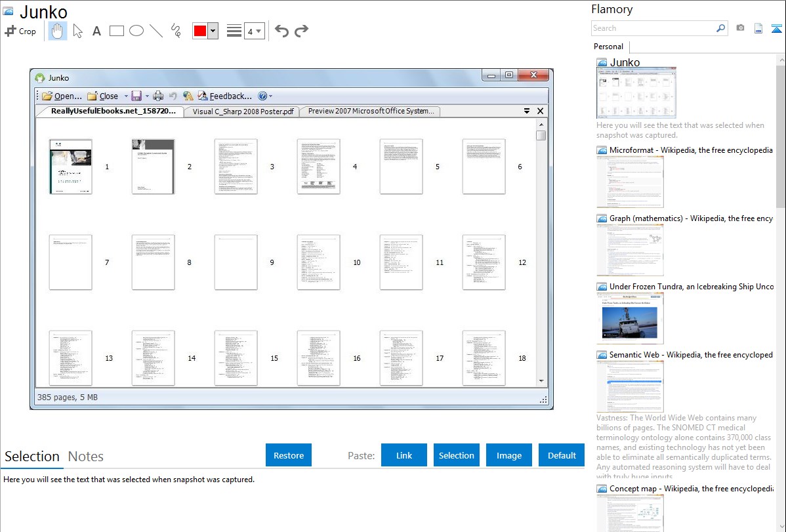Open the tab list dropdown in Junko
The image size is (786, 532).
(527, 111)
